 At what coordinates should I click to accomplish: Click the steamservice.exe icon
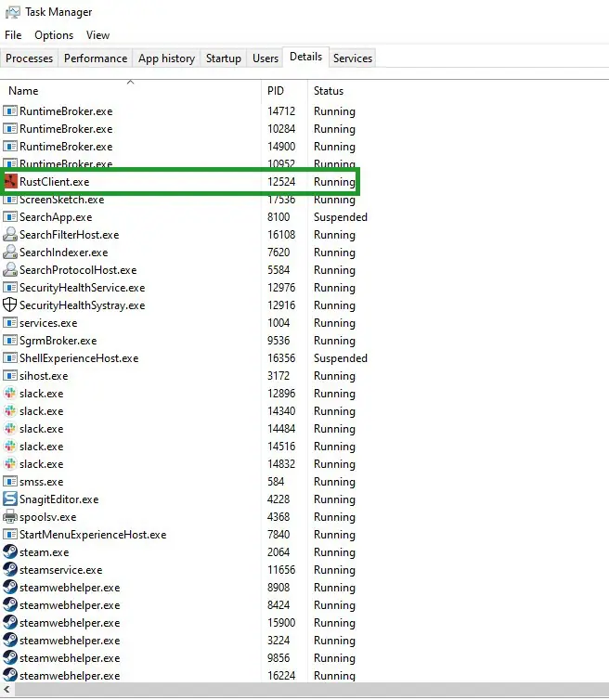(x=10, y=569)
